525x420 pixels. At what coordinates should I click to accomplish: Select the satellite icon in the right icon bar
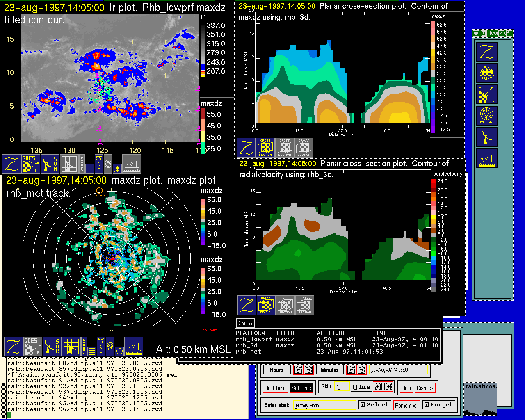(x=486, y=94)
